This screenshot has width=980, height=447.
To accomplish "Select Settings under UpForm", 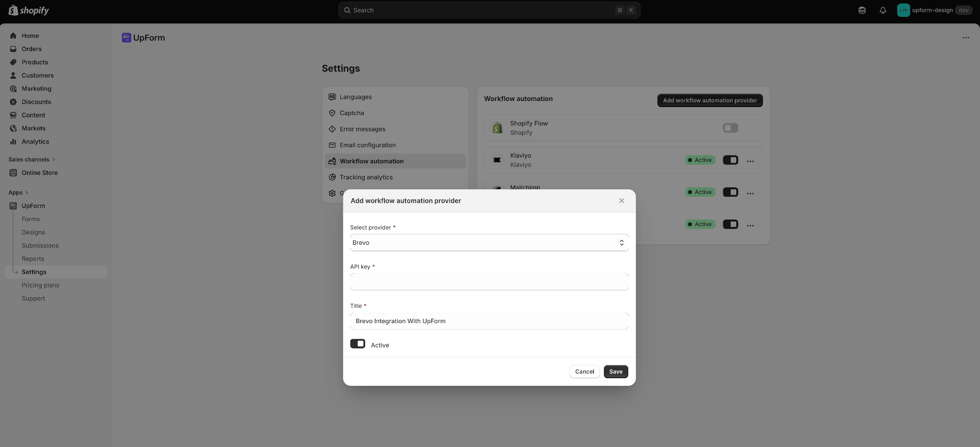I will 55,272.
